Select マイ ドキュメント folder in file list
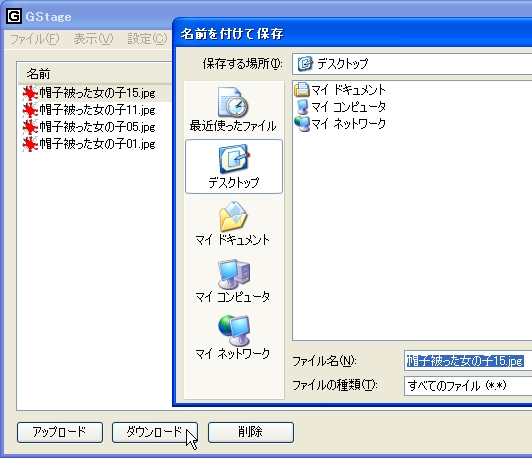 [340, 90]
